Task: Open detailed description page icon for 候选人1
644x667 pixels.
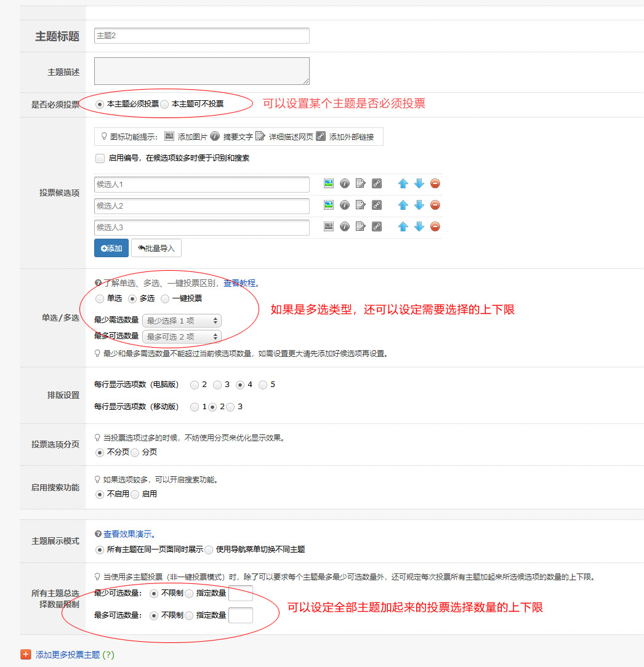Action: point(361,183)
